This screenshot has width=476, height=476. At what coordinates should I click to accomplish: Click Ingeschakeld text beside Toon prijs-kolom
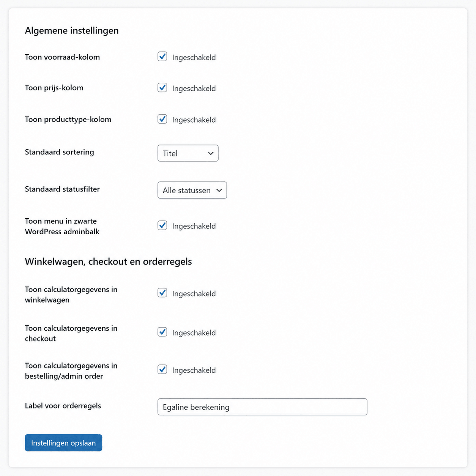point(194,88)
